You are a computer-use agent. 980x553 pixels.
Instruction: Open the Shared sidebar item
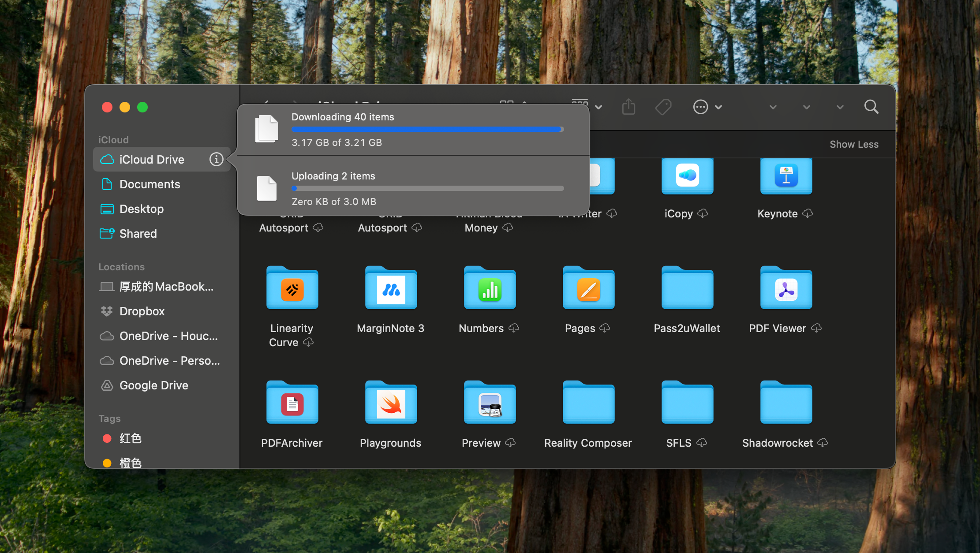click(x=138, y=234)
